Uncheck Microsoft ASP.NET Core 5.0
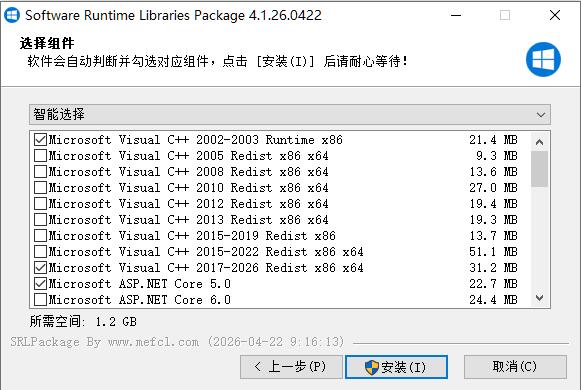This screenshot has height=390, width=581. [40, 284]
